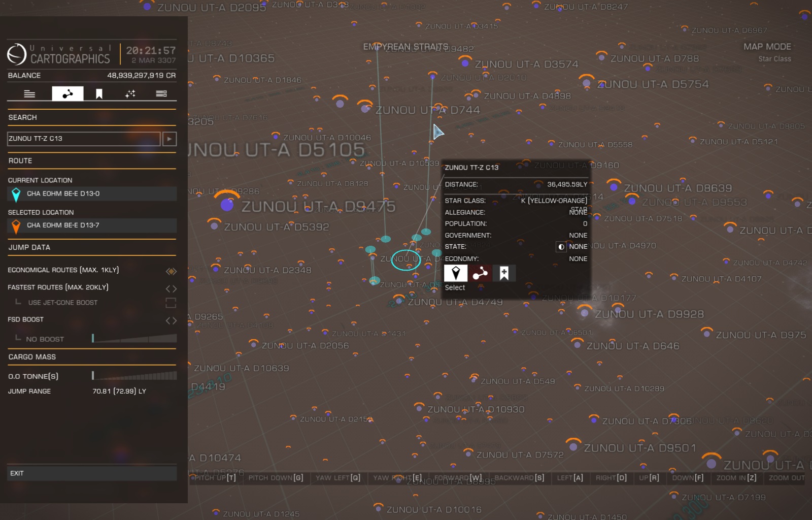Click the Yaw Left [Q] control

pyautogui.click(x=338, y=478)
